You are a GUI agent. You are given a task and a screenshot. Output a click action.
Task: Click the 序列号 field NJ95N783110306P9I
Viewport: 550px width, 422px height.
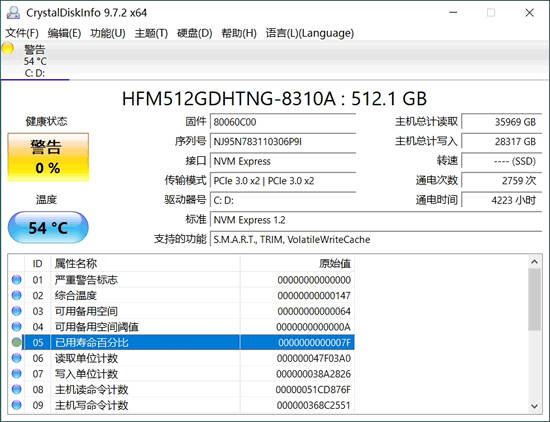283,141
